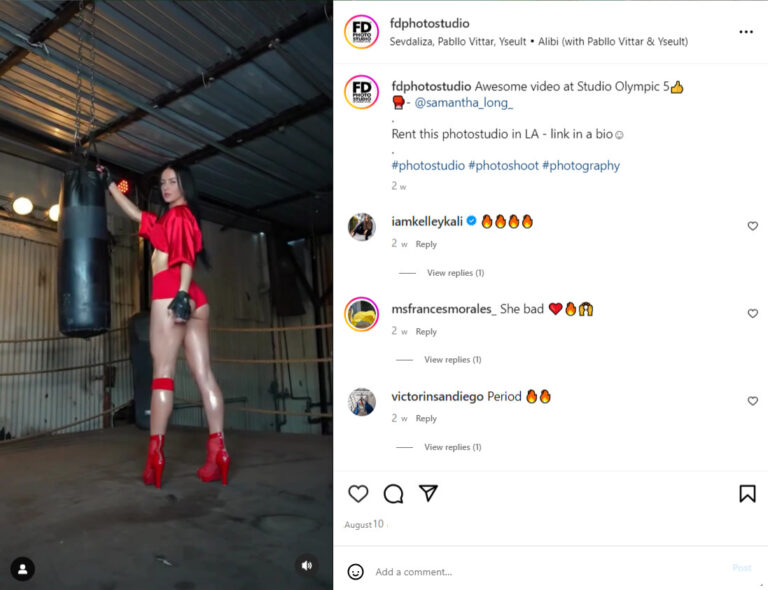768x590 pixels.
Task: Open the #photoshoot hashtag
Action: pyautogui.click(x=504, y=165)
